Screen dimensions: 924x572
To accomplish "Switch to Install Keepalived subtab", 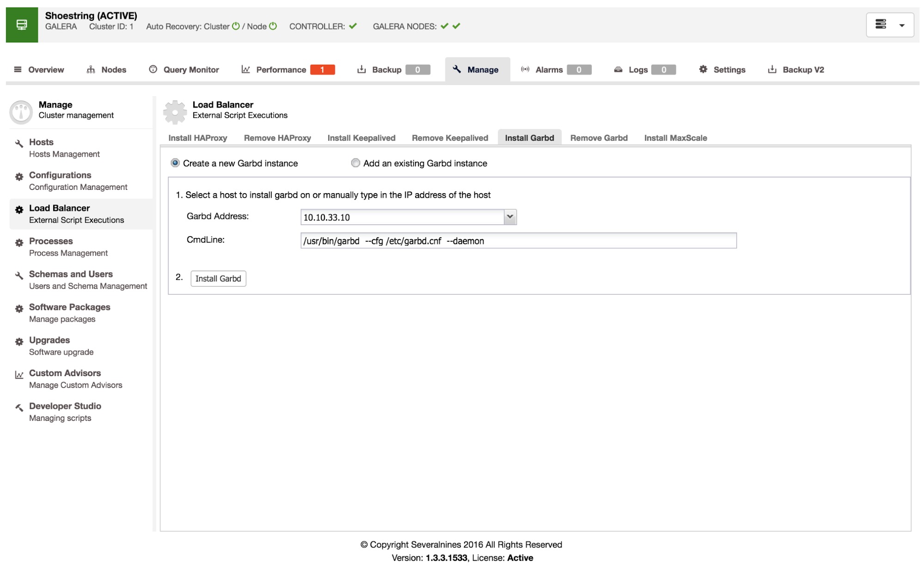I will pos(361,138).
